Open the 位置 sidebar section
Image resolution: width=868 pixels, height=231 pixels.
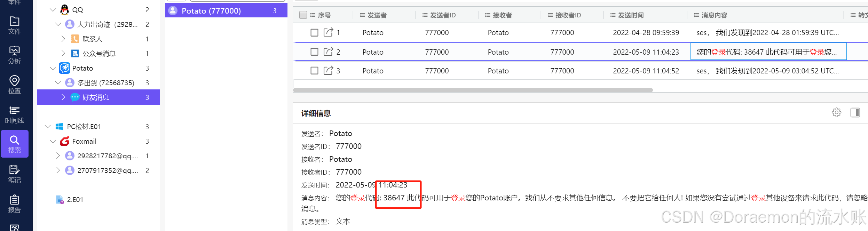point(14,85)
